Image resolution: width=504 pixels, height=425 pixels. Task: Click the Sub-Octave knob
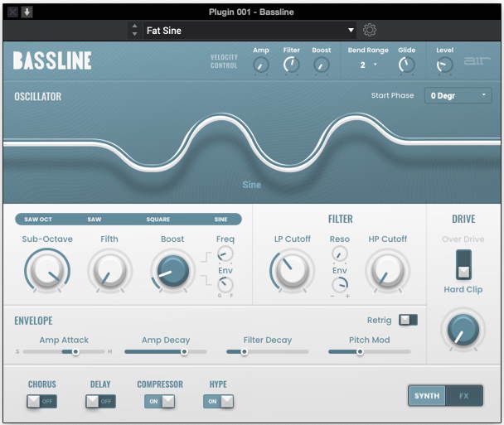point(47,270)
